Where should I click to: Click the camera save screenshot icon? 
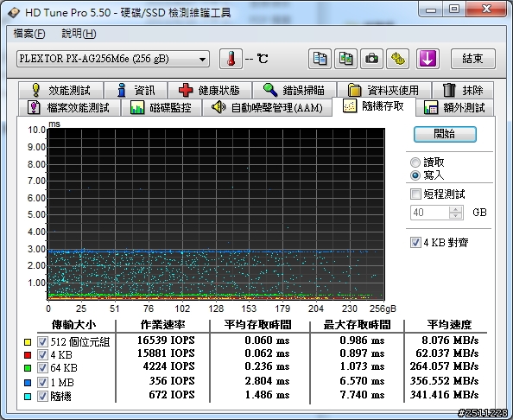click(x=371, y=59)
